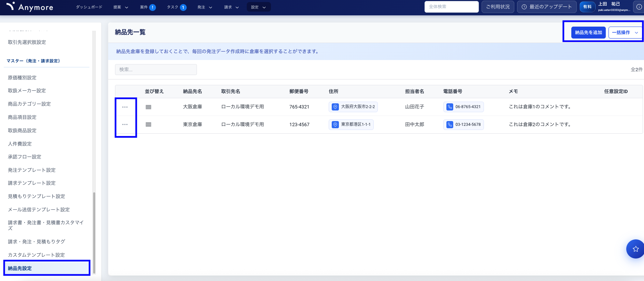Open メール送信テンプレート設定
This screenshot has width=644, height=281.
tap(39, 210)
